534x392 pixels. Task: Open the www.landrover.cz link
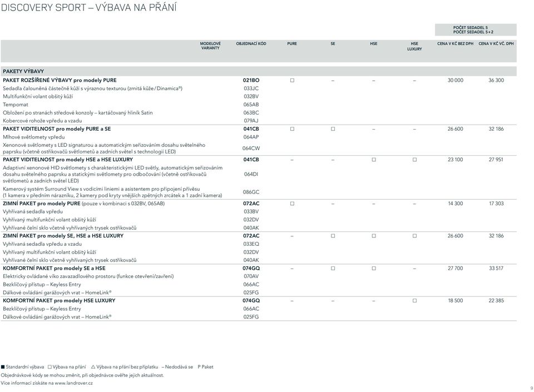[x=73, y=383]
